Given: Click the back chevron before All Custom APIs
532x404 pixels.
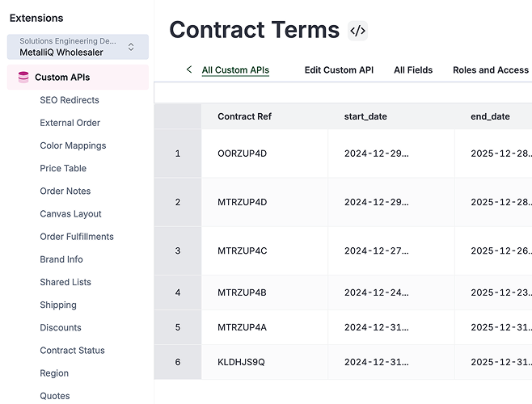Looking at the screenshot, I should [189, 69].
